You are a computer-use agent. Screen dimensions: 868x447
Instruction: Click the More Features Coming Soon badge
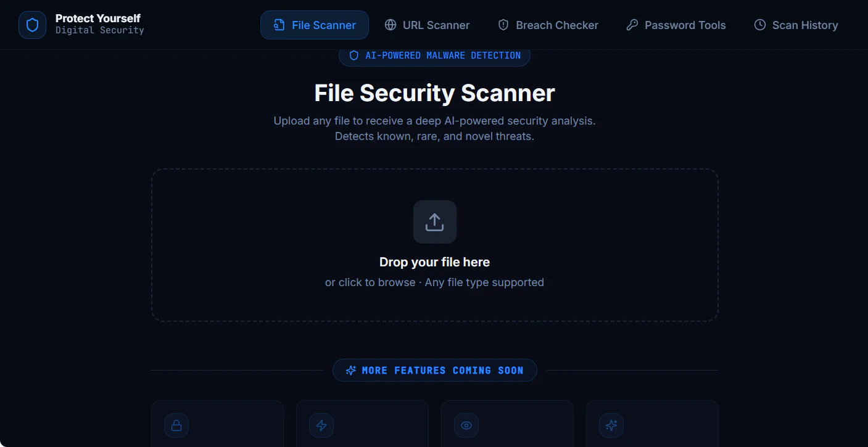pyautogui.click(x=434, y=370)
